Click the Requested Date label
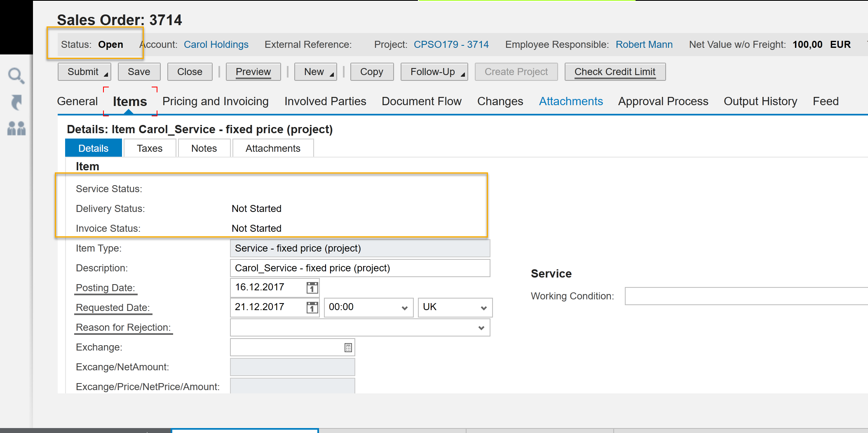 [113, 308]
